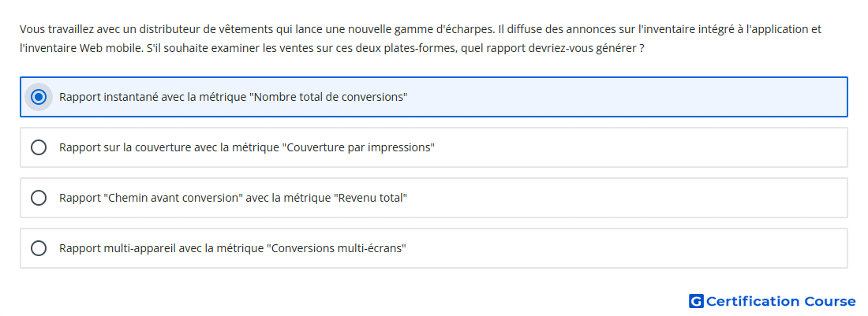Click the question's first line about "distributeur de vêtements"
Image resolution: width=868 pixels, height=316 pixels.
(421, 29)
